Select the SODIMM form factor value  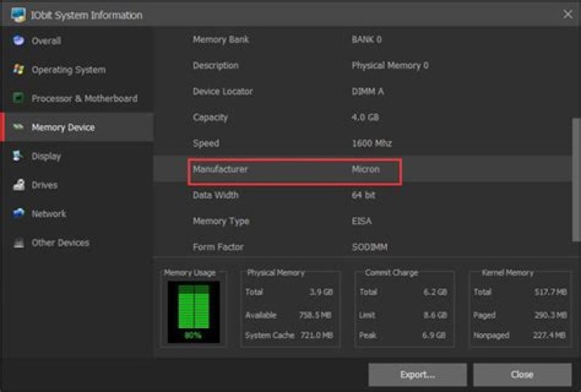[x=370, y=247]
